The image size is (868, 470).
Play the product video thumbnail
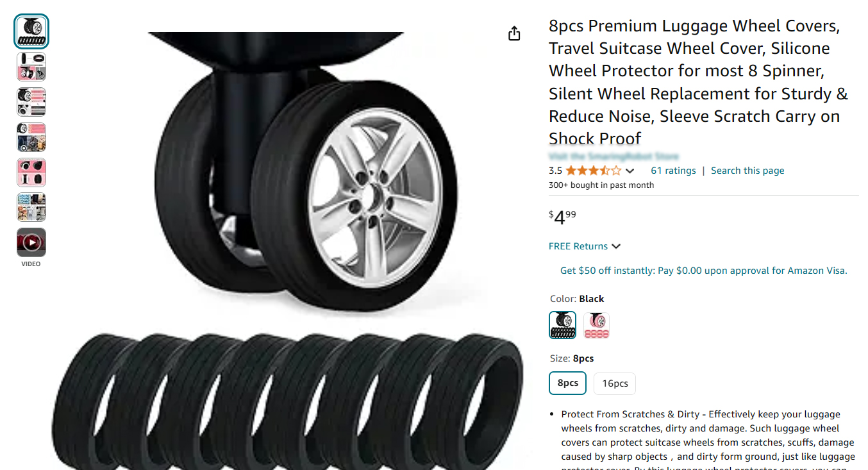[x=31, y=242]
